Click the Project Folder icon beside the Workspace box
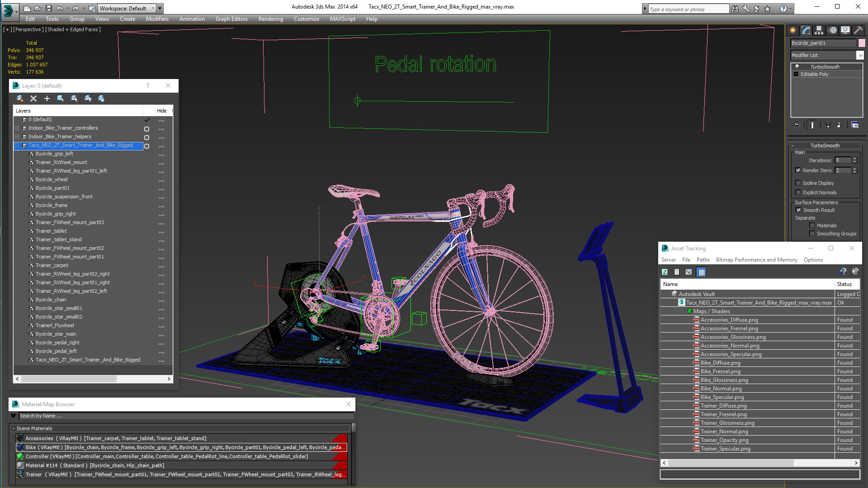This screenshot has height=488, width=868. [x=92, y=8]
